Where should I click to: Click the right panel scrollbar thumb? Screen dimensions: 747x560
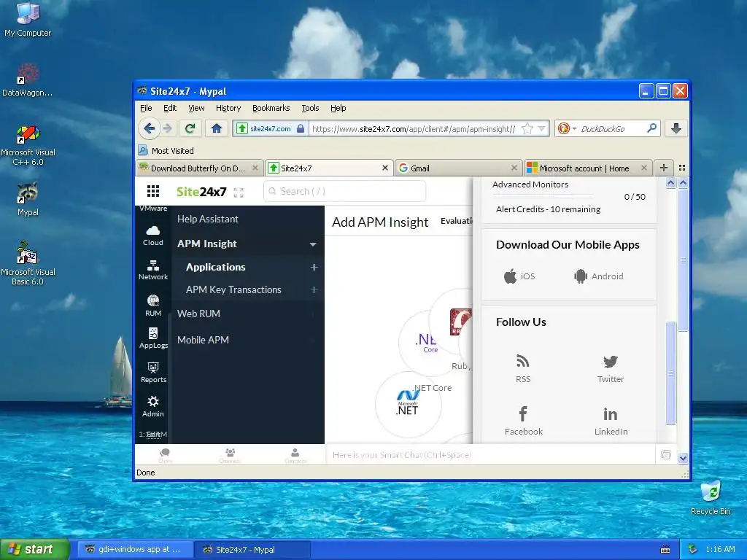coord(671,373)
